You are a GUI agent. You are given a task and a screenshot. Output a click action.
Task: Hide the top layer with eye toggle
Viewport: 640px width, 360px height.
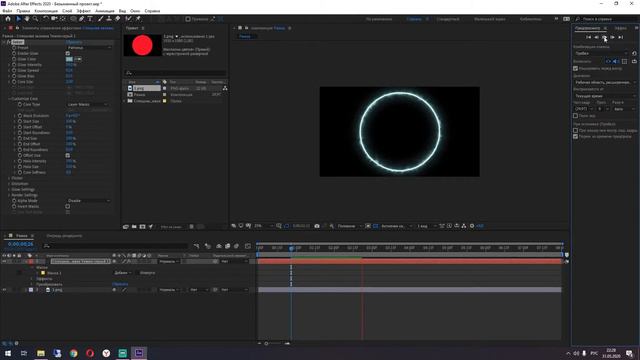click(x=4, y=261)
